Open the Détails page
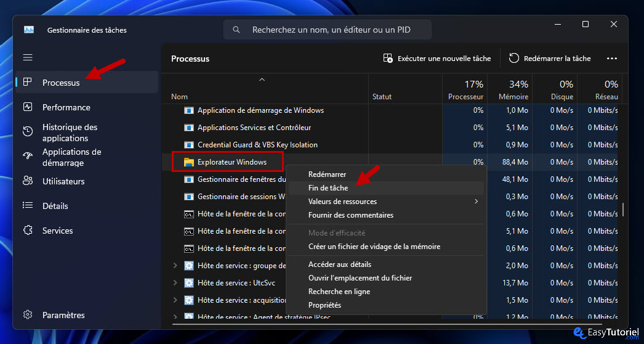 [87, 206]
